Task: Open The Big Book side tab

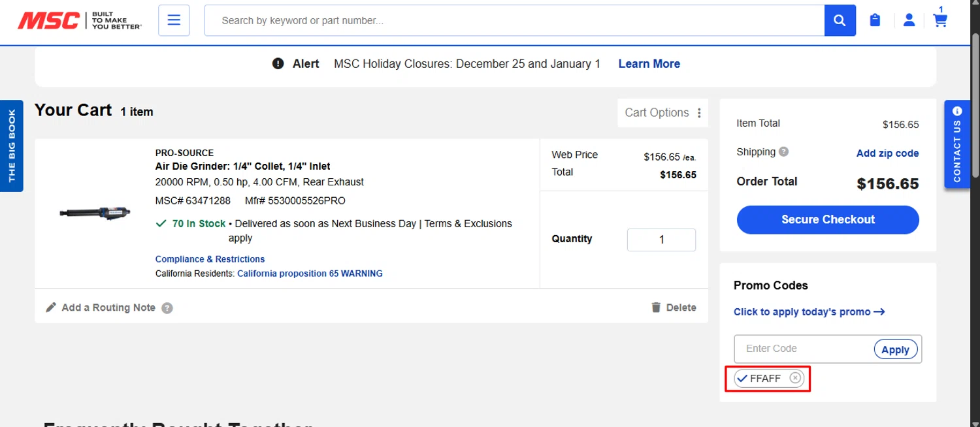Action: [12, 146]
